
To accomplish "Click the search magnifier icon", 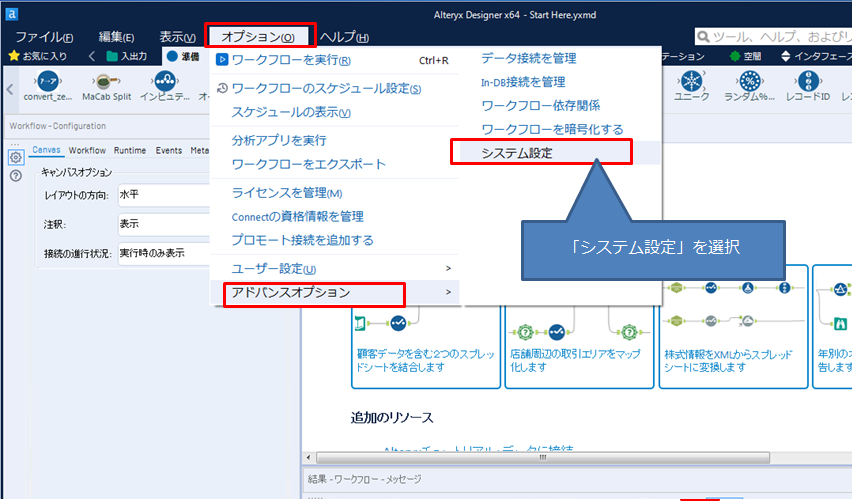I will 703,36.
